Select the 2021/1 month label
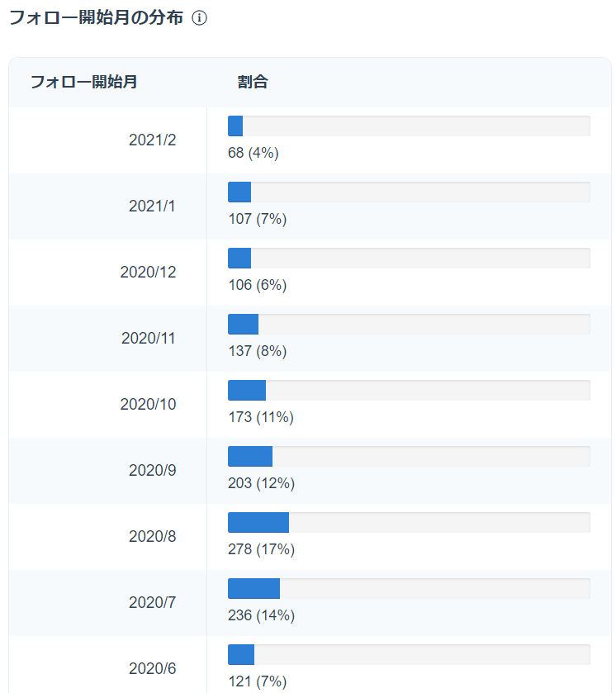This screenshot has width=616, height=693. (152, 206)
